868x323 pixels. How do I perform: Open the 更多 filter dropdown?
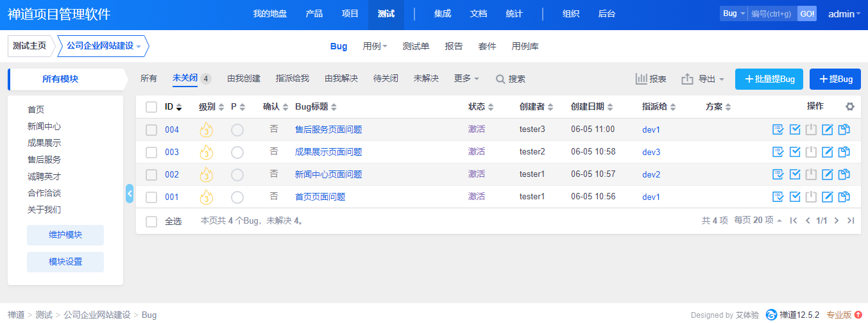(x=466, y=78)
